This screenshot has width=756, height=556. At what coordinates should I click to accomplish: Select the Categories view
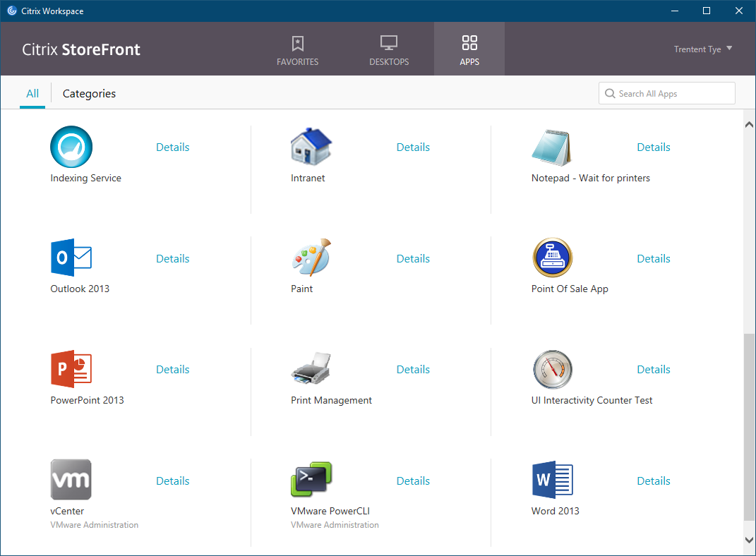[89, 93]
